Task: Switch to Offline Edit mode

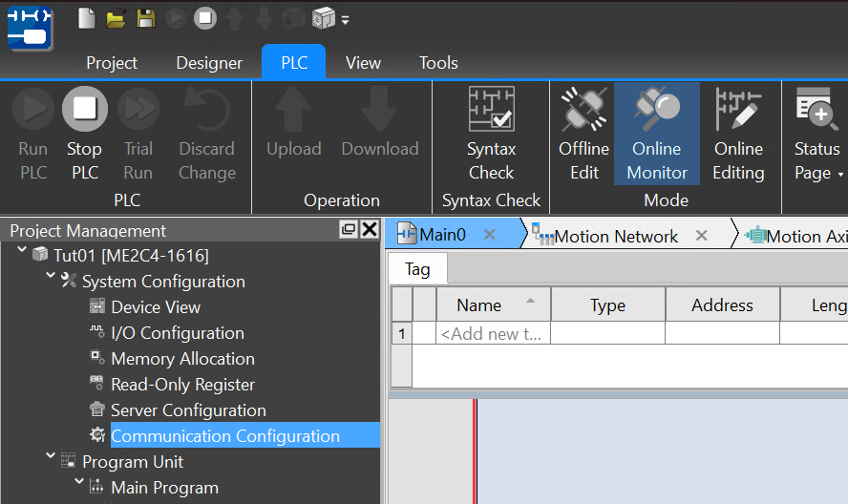Action: (x=583, y=134)
